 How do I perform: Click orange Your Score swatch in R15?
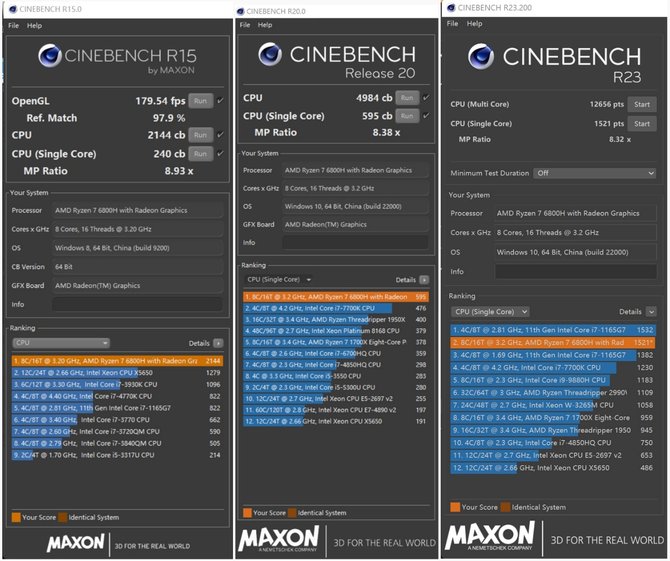click(16, 517)
